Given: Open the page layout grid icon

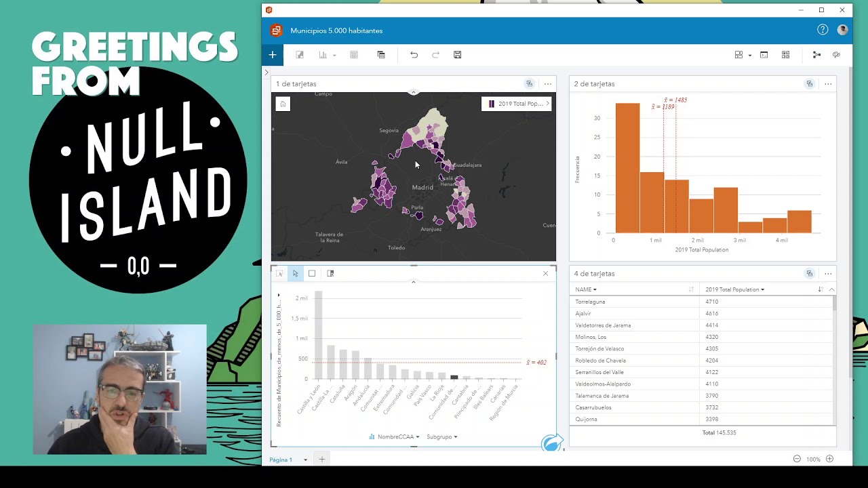Looking at the screenshot, I should click(x=738, y=55).
